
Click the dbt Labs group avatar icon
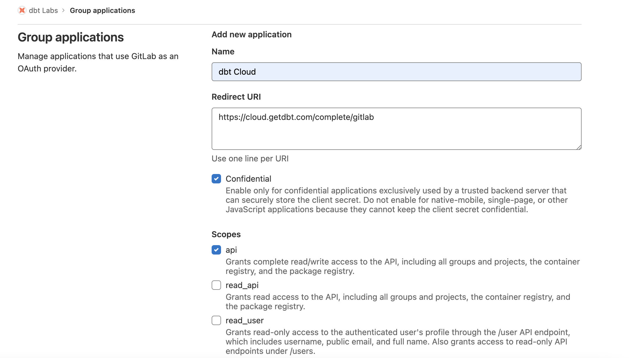pyautogui.click(x=22, y=11)
